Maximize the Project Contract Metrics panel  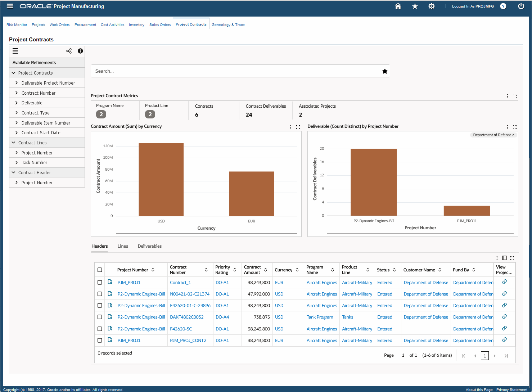point(515,96)
